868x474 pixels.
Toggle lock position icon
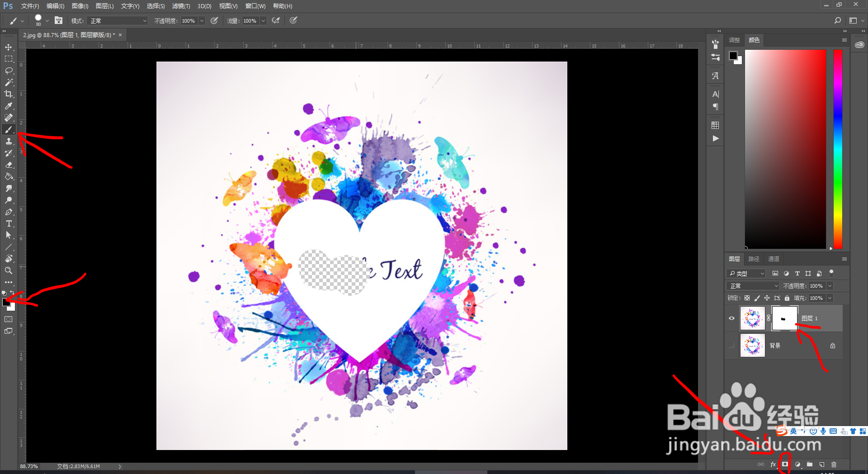[x=767, y=298]
